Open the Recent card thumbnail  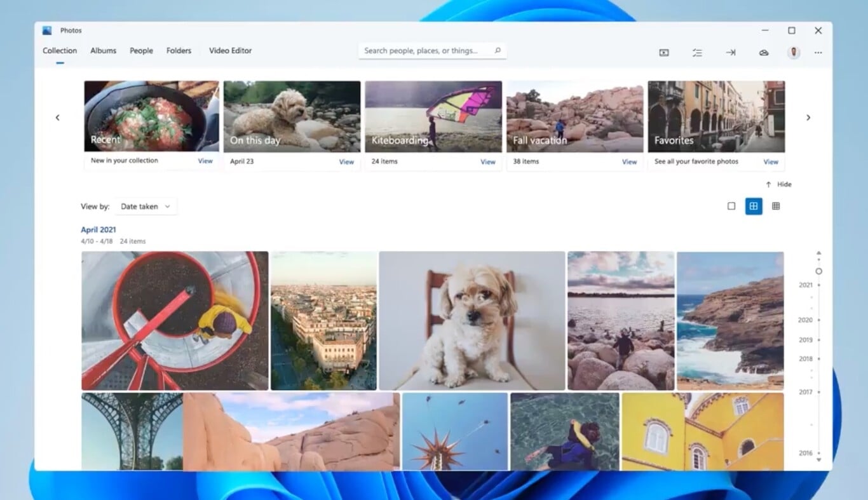(151, 116)
